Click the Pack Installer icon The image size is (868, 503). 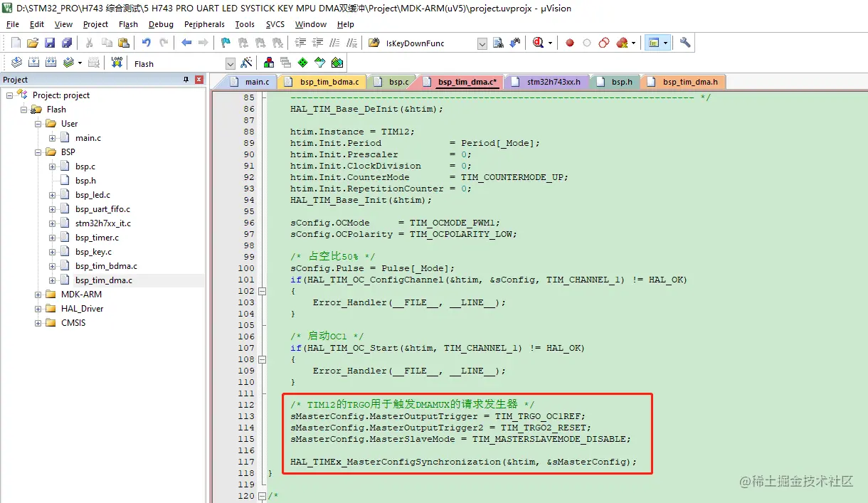click(337, 63)
